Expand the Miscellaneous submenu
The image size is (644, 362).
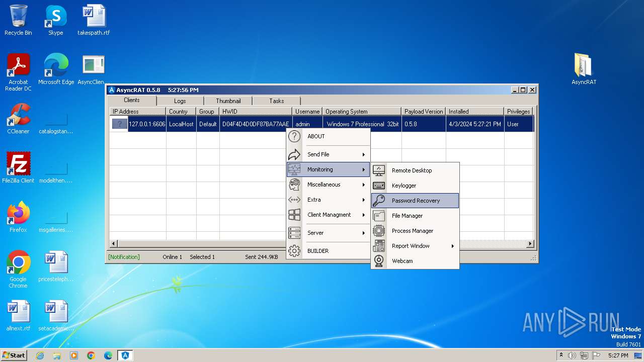[363, 185]
